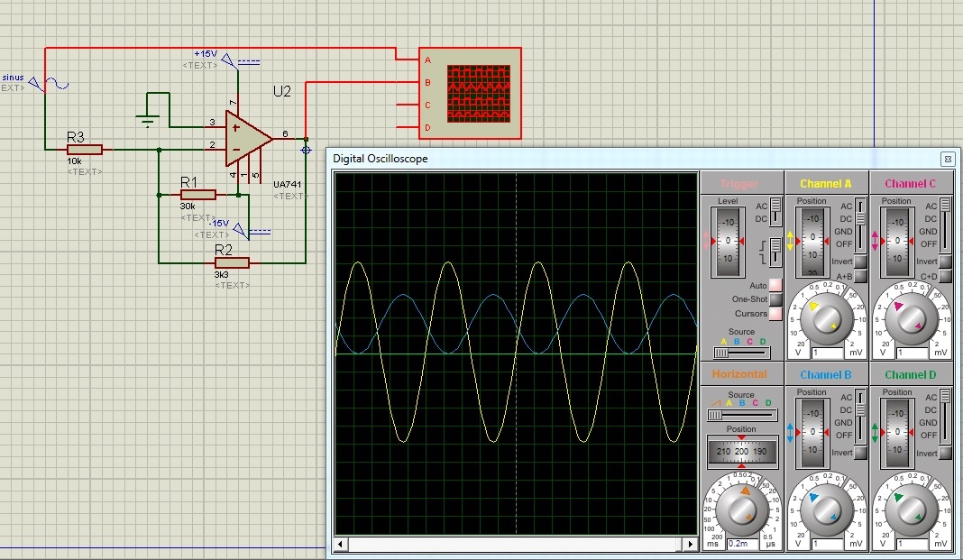Click Channel D green position arrows
The width and height of the screenshot is (963, 560).
pos(876,432)
